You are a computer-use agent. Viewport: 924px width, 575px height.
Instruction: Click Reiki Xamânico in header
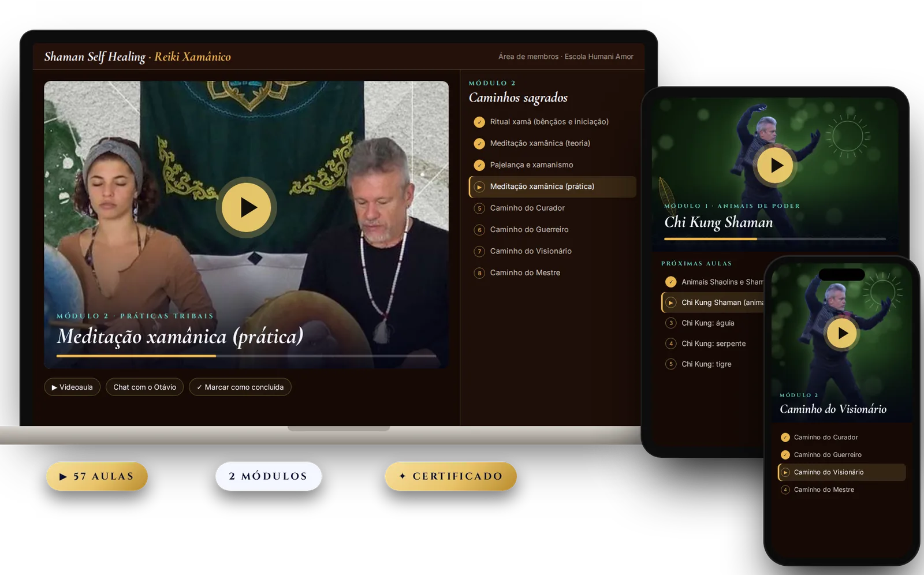click(x=192, y=57)
